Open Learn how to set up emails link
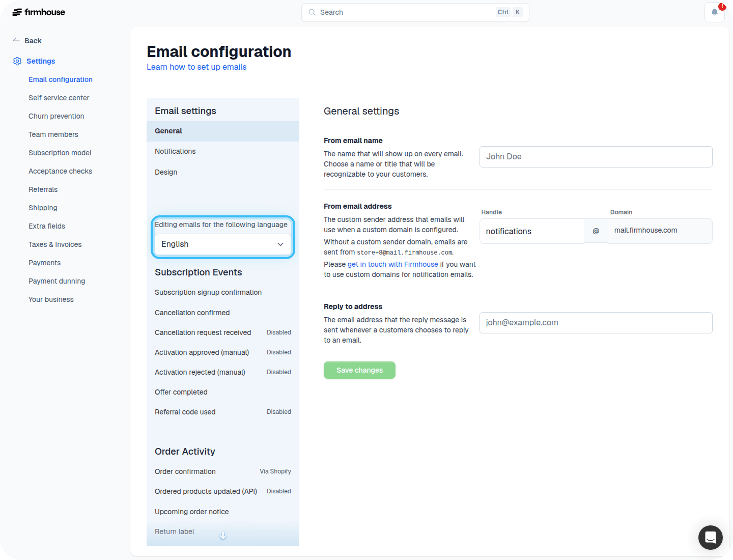733x560 pixels. pyautogui.click(x=196, y=67)
